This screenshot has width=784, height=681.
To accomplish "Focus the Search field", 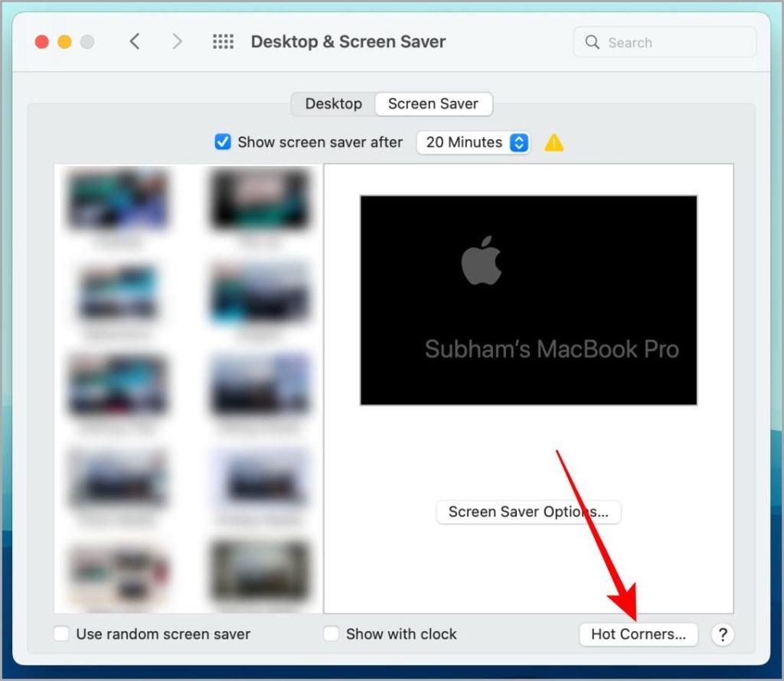I will tap(665, 43).
